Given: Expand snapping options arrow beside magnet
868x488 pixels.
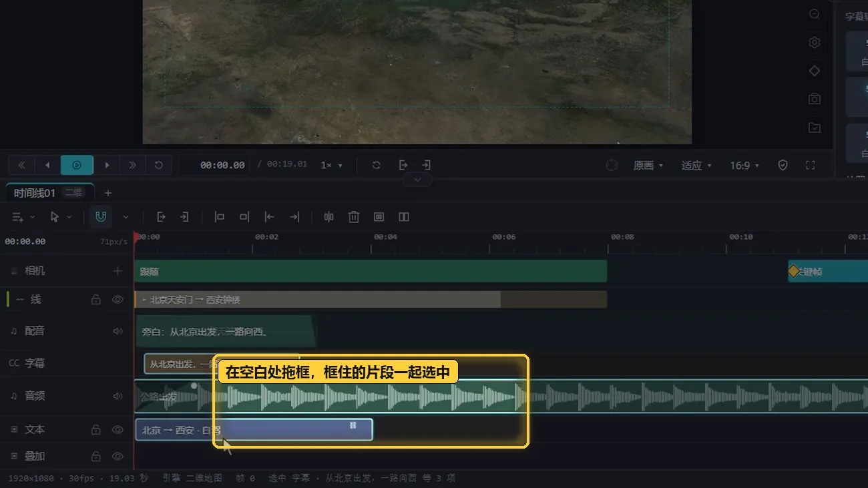Looking at the screenshot, I should tap(126, 217).
